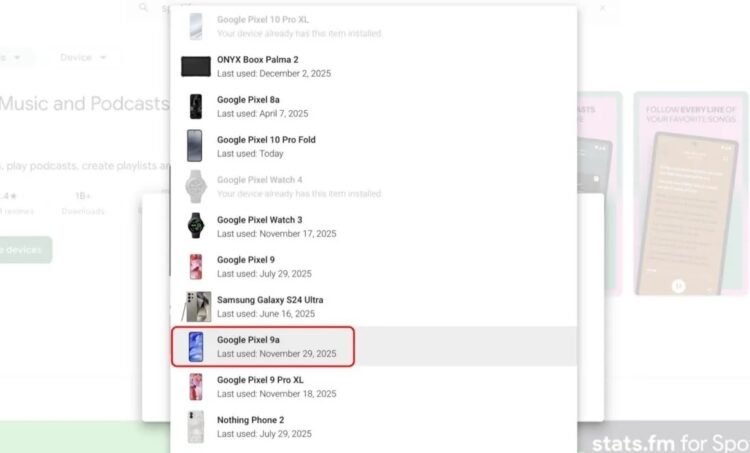Pick Samsung Galaxy S24 Ultra entry

coord(374,307)
